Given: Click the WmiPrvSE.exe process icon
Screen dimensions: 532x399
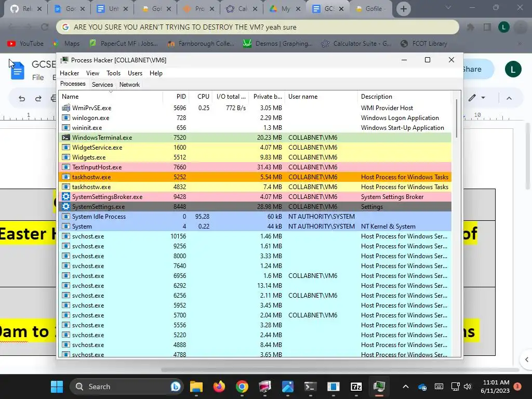Looking at the screenshot, I should [66, 108].
